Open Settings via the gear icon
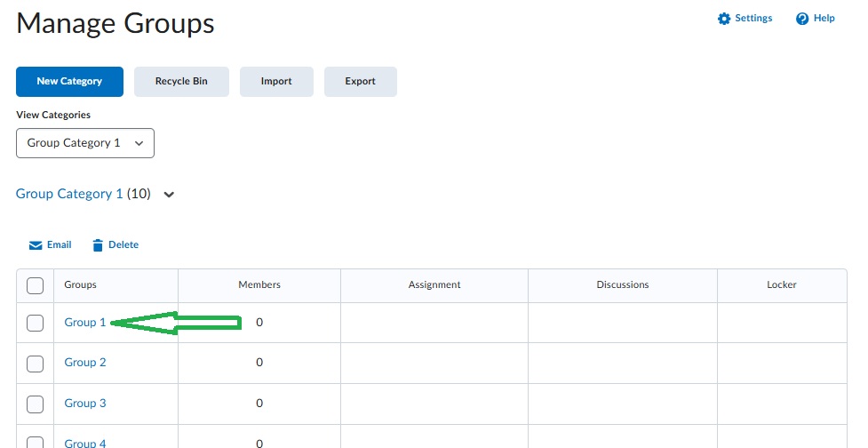 point(723,19)
